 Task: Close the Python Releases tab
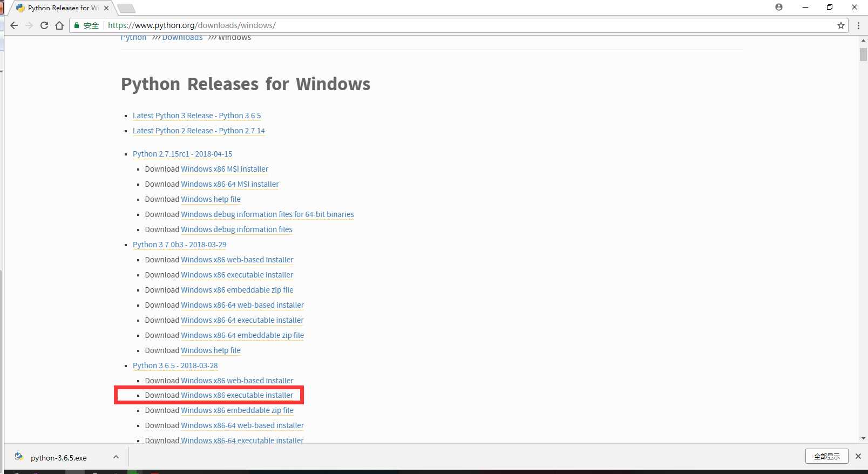[x=106, y=8]
